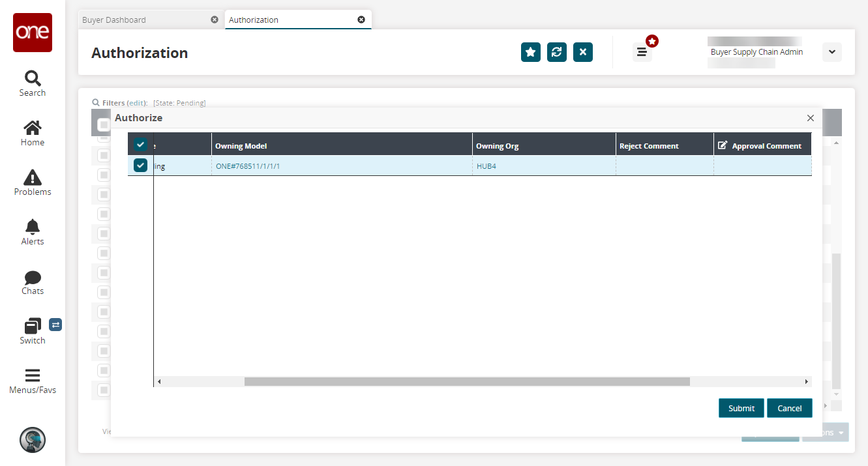Submit the authorization
868x466 pixels.
[741, 408]
